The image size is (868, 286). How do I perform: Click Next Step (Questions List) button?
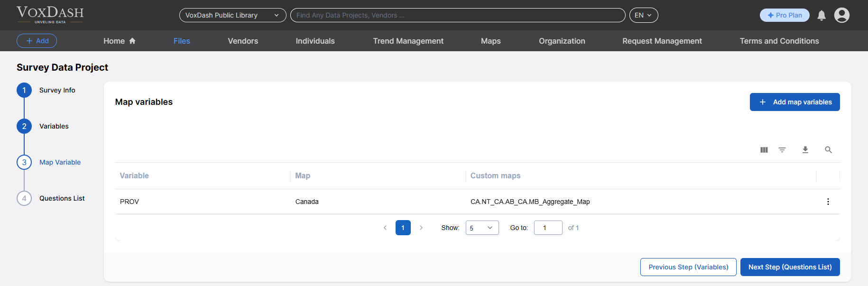790,267
